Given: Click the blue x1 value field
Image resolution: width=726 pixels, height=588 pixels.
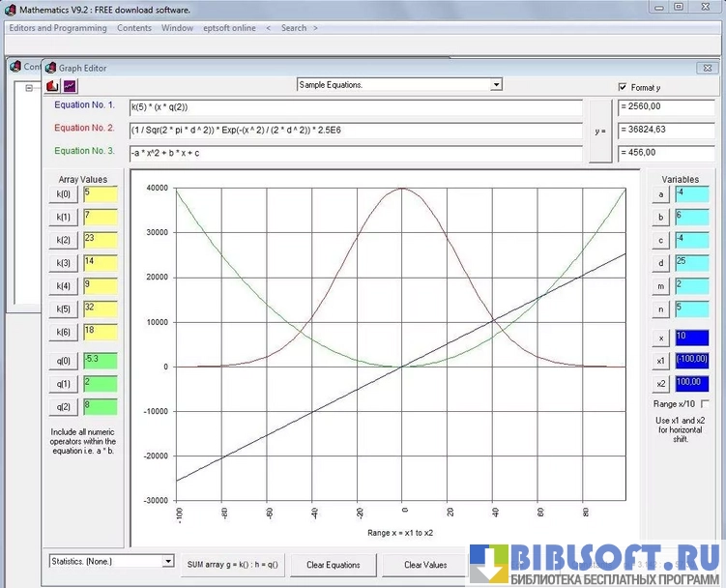Looking at the screenshot, I should click(x=691, y=360).
